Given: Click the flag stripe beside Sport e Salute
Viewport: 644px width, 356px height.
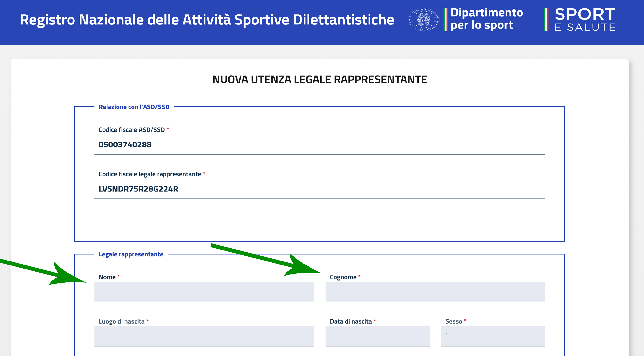Looking at the screenshot, I should pos(546,20).
